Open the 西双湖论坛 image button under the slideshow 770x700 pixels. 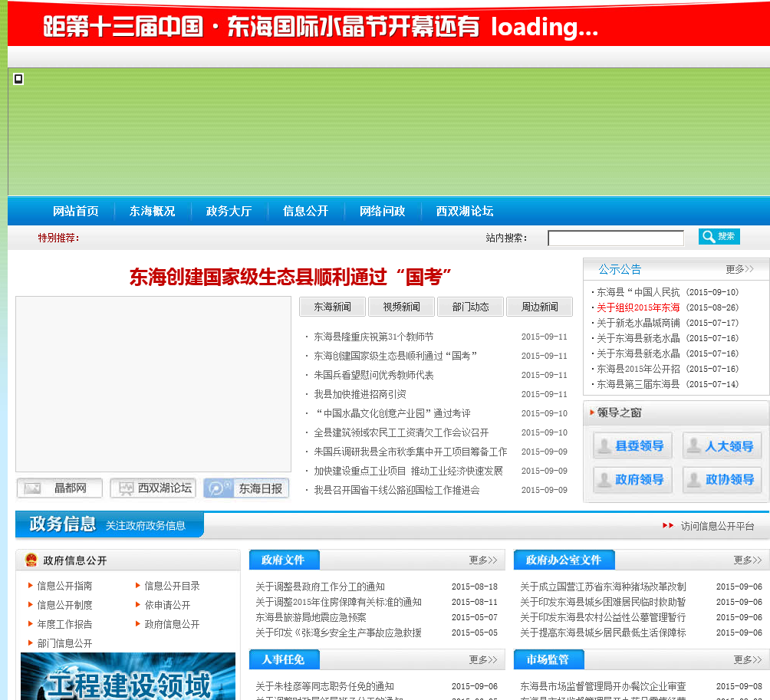[153, 488]
